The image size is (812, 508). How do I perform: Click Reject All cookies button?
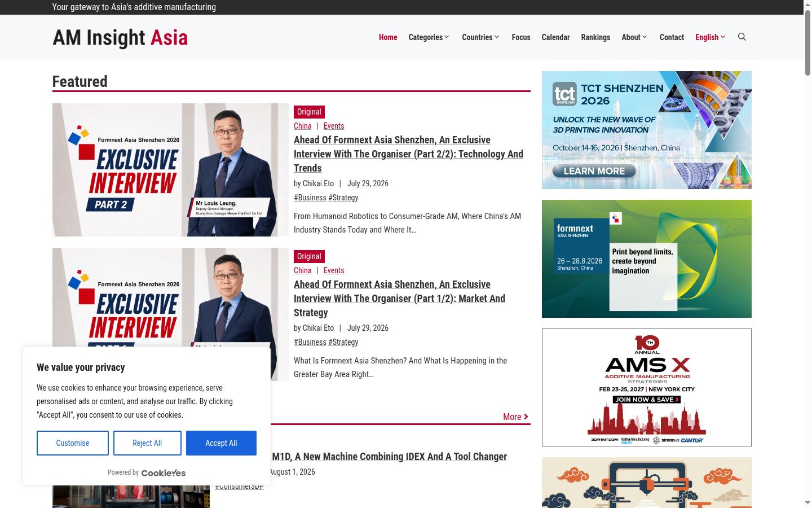click(x=147, y=443)
